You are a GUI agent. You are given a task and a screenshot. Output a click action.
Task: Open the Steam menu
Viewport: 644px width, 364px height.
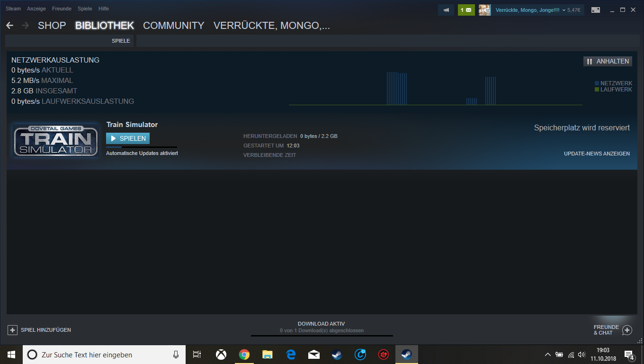pos(13,9)
